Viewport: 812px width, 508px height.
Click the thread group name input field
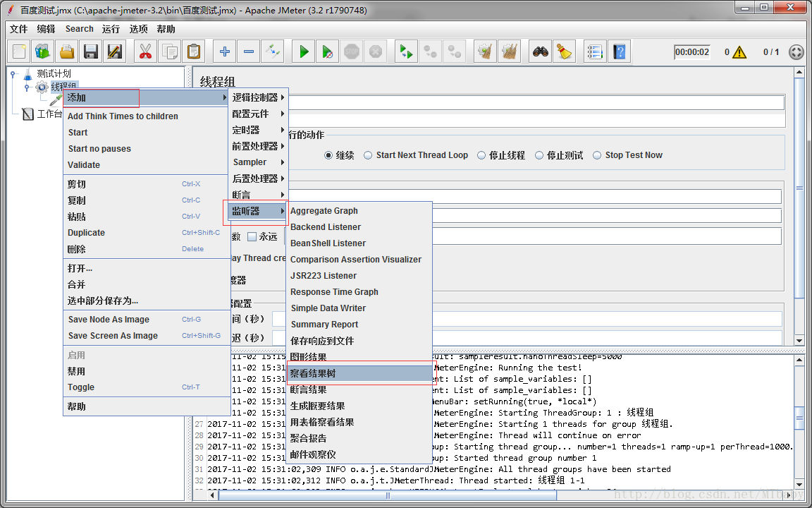tap(536, 102)
